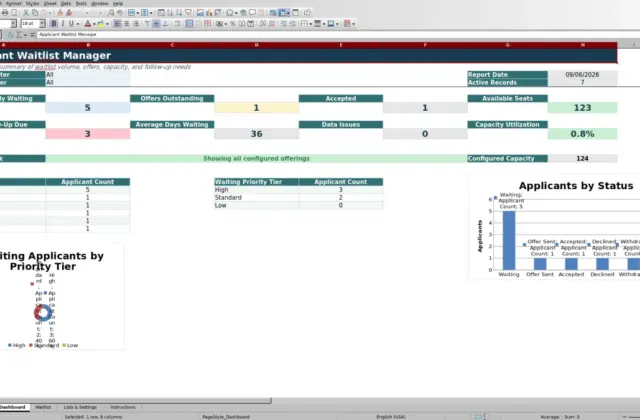640x420 pixels.
Task: Click the Report Date cell 09/06/2026
Action: [x=582, y=75]
